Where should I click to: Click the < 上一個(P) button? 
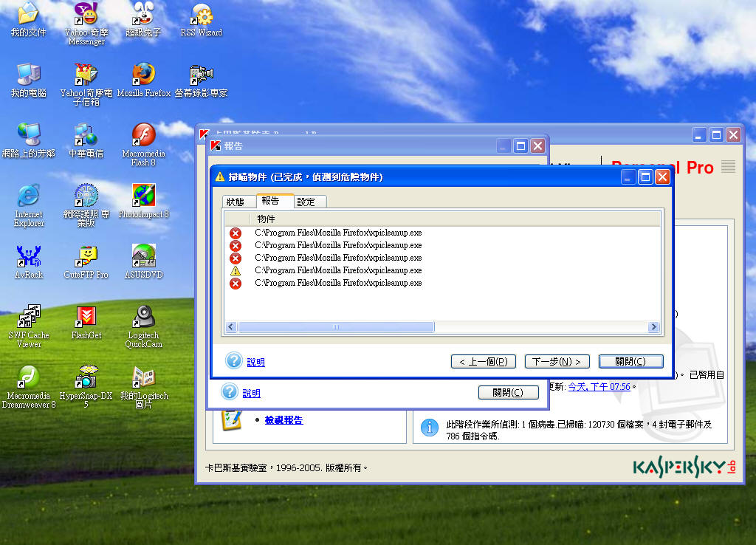pos(483,361)
